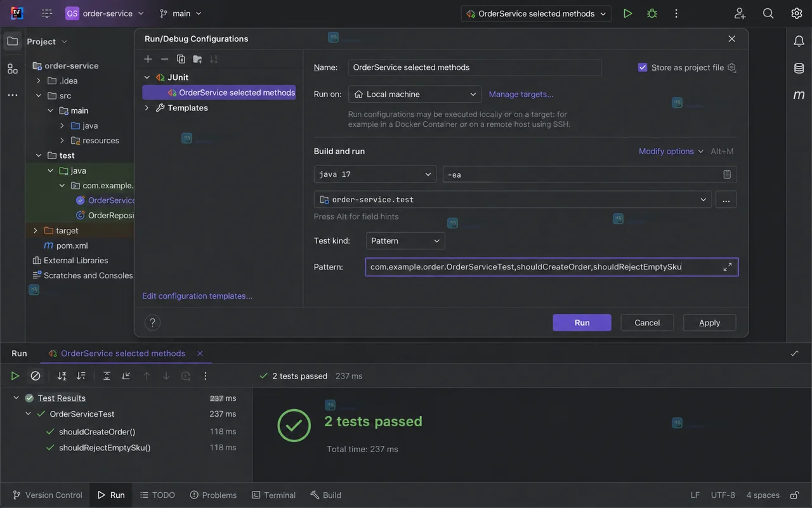Collapse the JUnit configuration node
Viewport: 812px width, 508px height.
pos(147,77)
